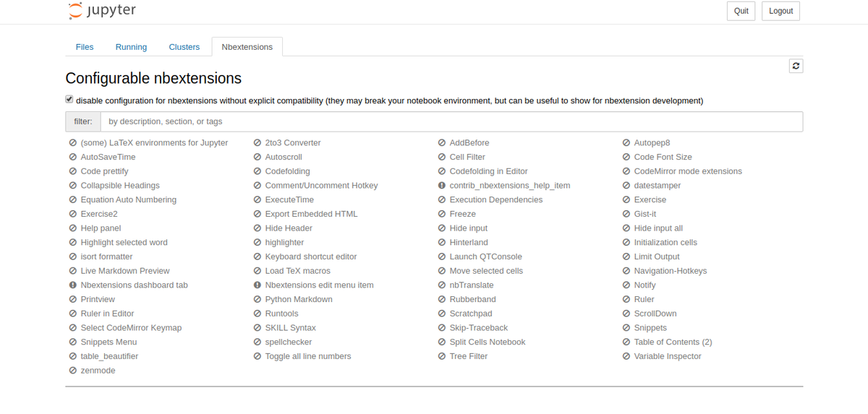Click the disabled icon beside Autopep8
This screenshot has height=414, width=868.
tap(626, 143)
